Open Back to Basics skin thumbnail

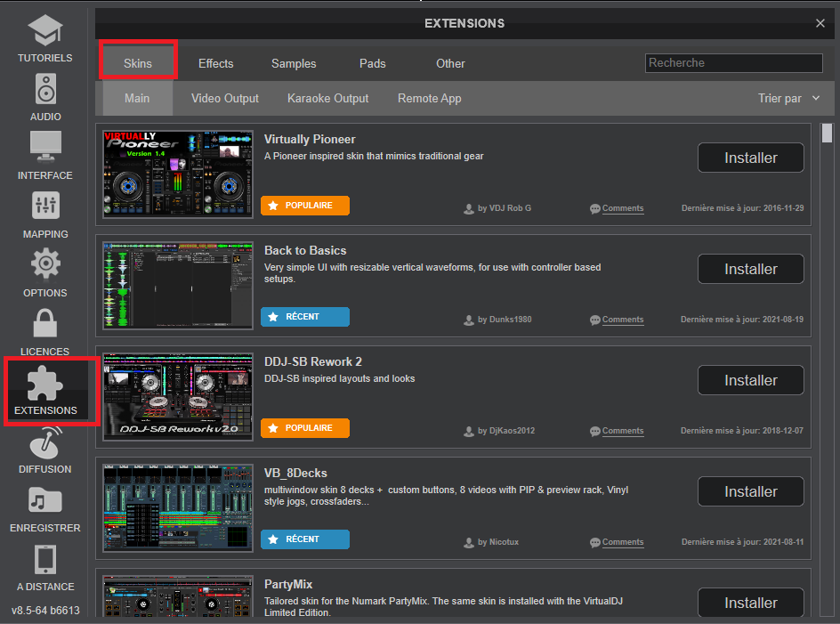(x=178, y=285)
